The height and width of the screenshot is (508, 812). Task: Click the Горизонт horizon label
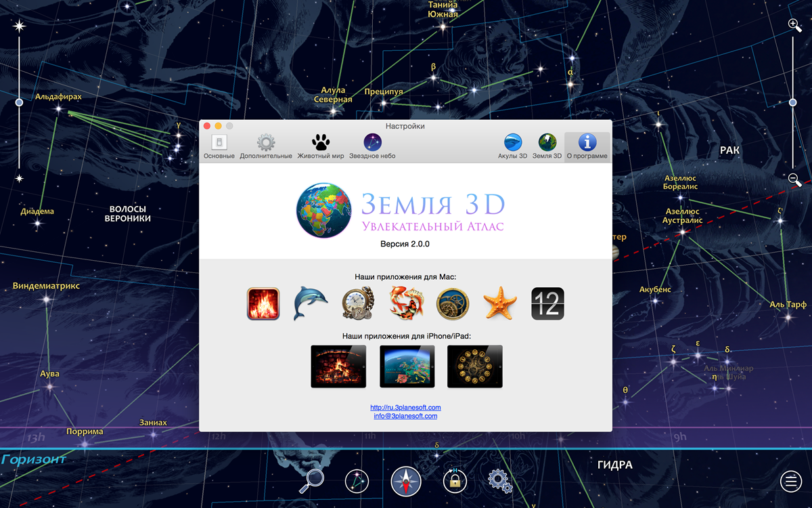pyautogui.click(x=34, y=459)
